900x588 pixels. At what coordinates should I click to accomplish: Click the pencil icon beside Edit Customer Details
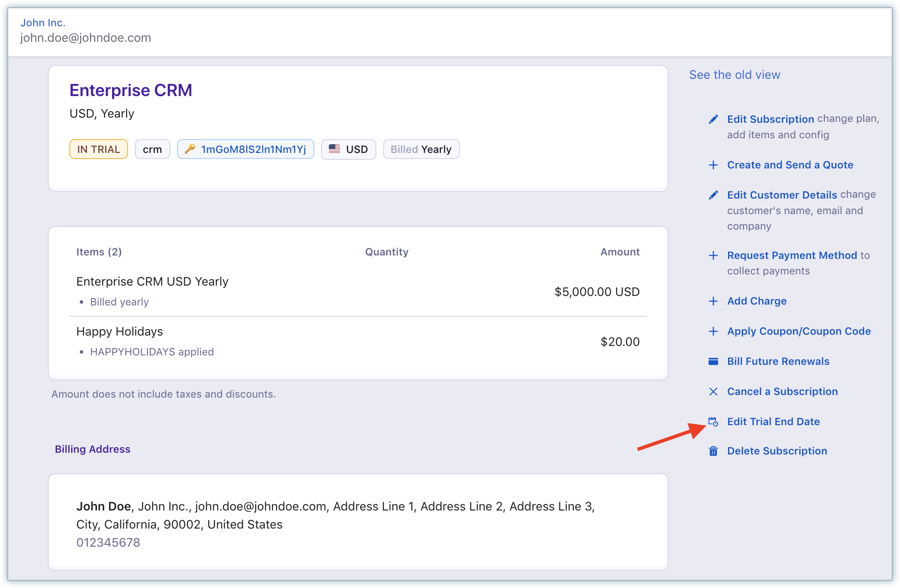[x=713, y=195]
